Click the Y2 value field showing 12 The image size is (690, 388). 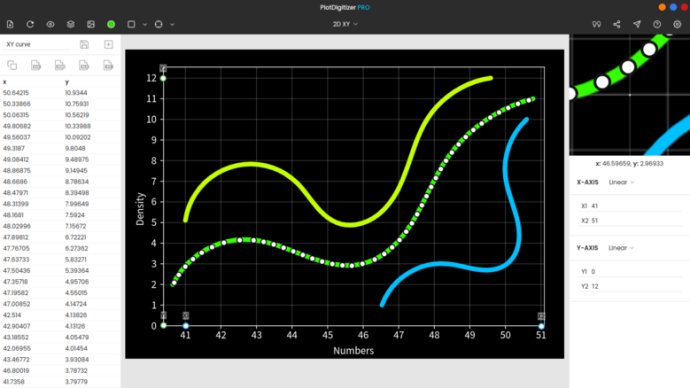tap(630, 286)
